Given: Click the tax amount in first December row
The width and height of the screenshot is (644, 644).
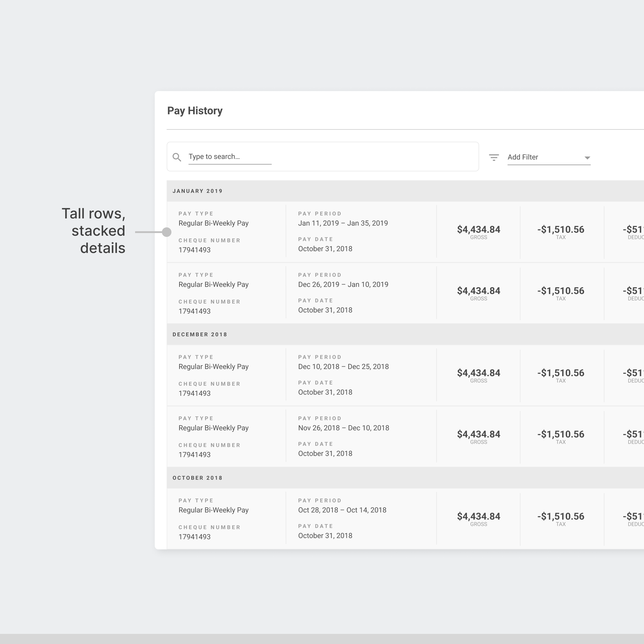Looking at the screenshot, I should click(x=560, y=373).
